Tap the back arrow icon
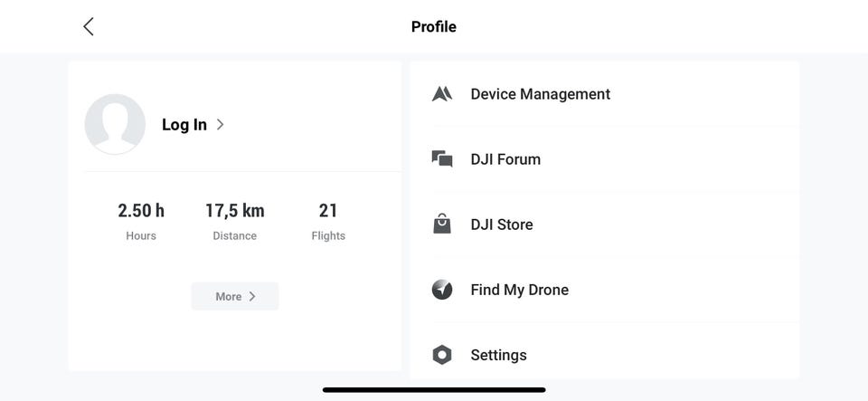The image size is (868, 401). pyautogui.click(x=89, y=26)
